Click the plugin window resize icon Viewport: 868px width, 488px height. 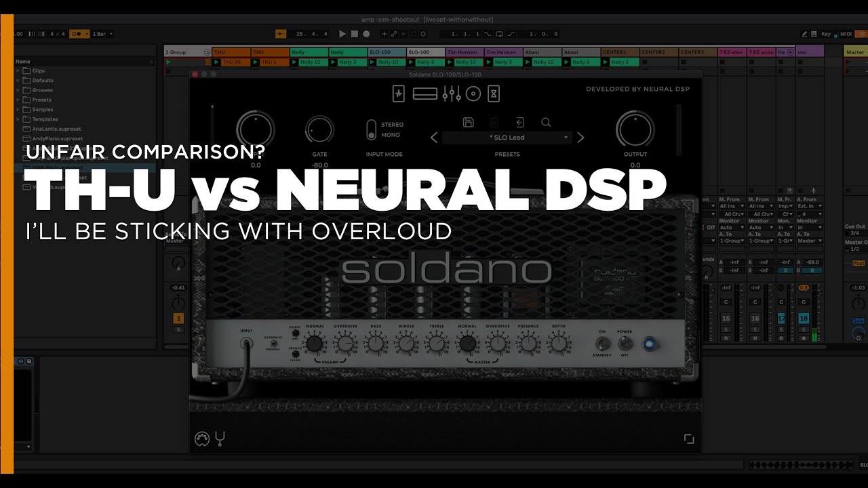tap(689, 439)
